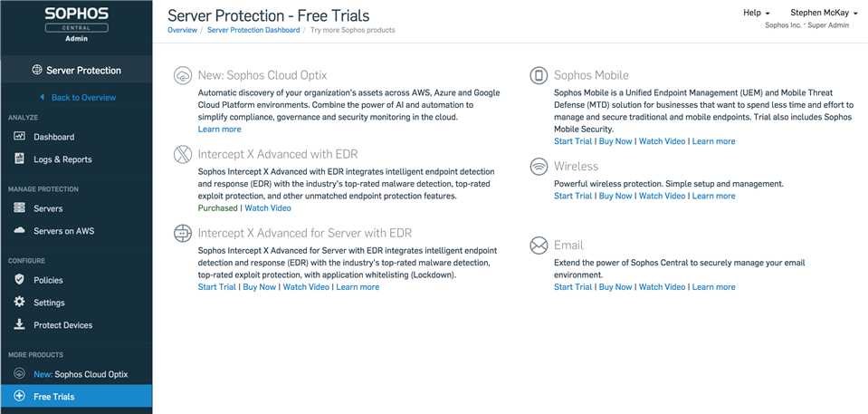Image resolution: width=868 pixels, height=414 pixels.
Task: Click the Sophos Mobile phone icon
Action: point(539,75)
